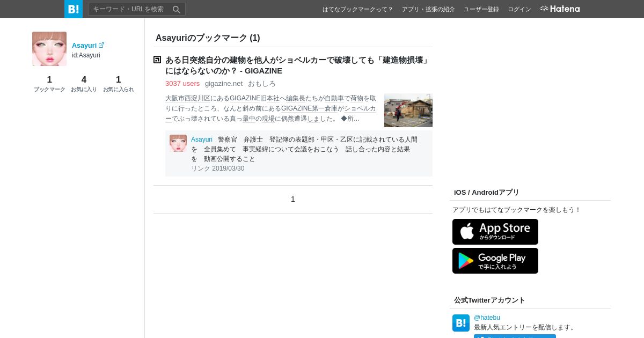This screenshot has height=338, width=644.
Task: Open アプリ・拡張の紹介 in header
Action: [428, 9]
